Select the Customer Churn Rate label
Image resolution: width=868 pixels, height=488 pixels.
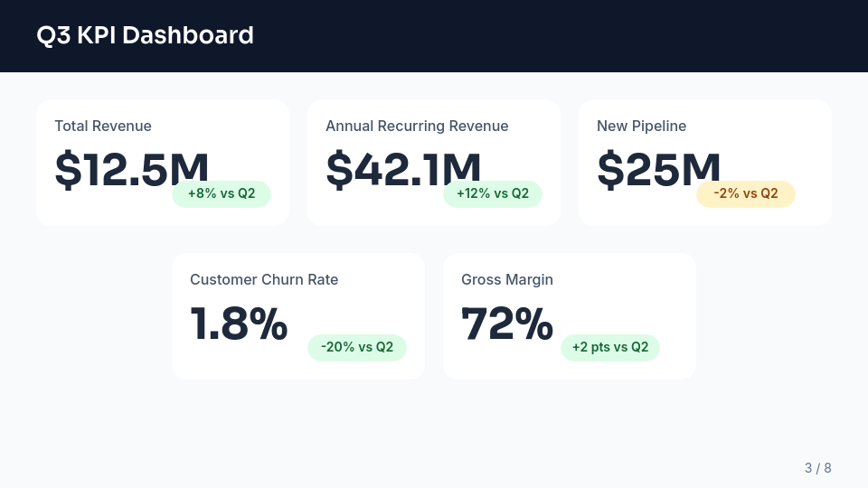point(264,279)
